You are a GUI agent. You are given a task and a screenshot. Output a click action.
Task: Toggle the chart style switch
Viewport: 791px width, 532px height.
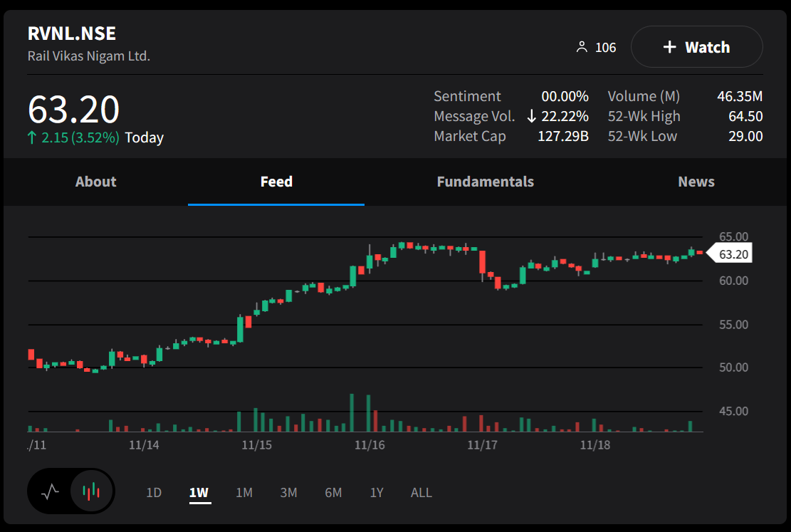pos(71,491)
